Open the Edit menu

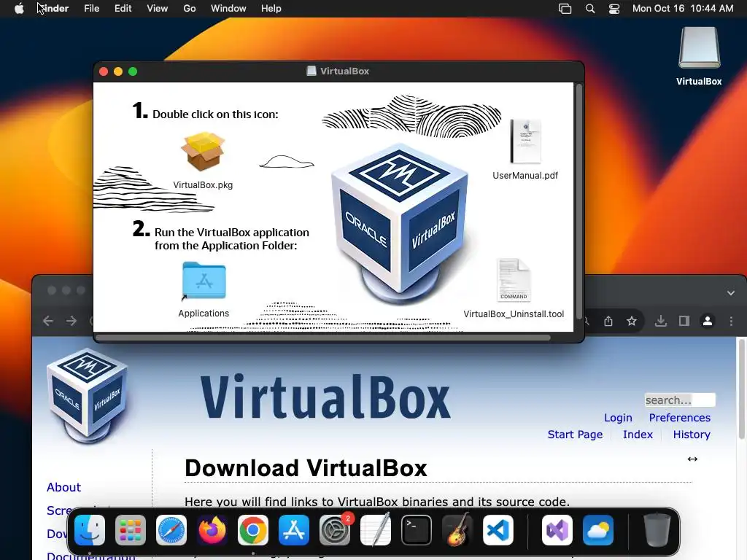(123, 9)
